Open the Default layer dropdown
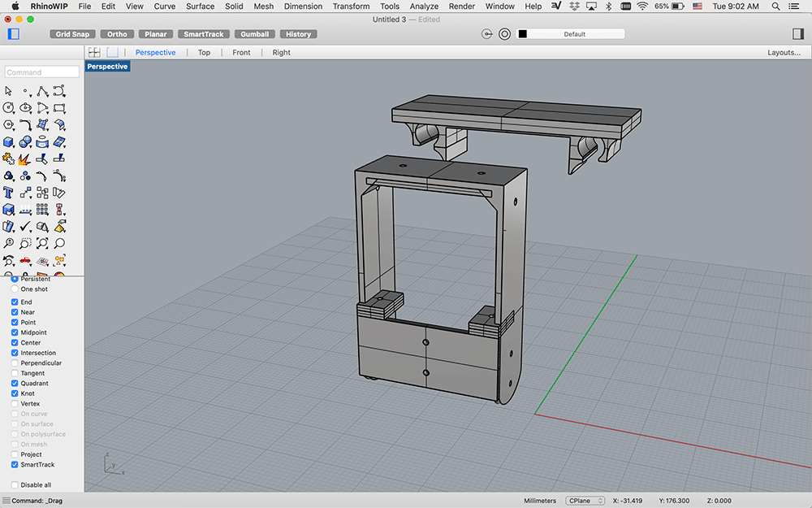The width and height of the screenshot is (812, 508). click(x=574, y=34)
